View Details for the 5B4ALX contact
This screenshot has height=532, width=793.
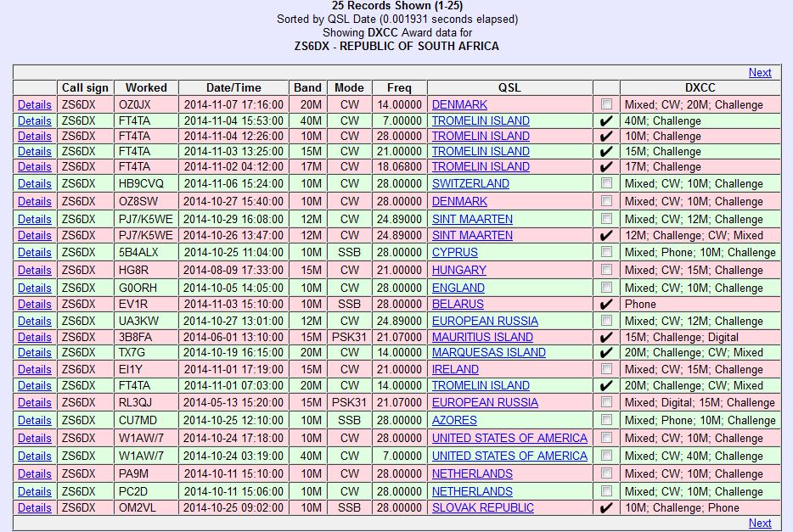coord(35,252)
